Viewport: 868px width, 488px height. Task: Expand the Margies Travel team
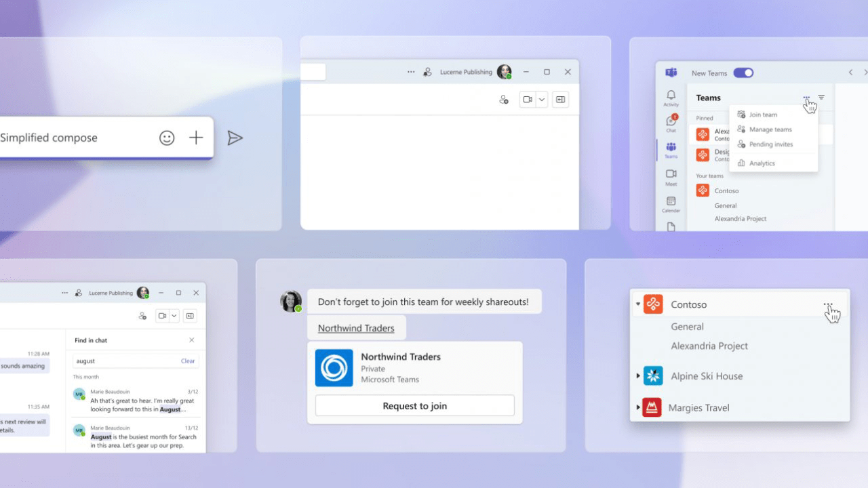coord(638,407)
